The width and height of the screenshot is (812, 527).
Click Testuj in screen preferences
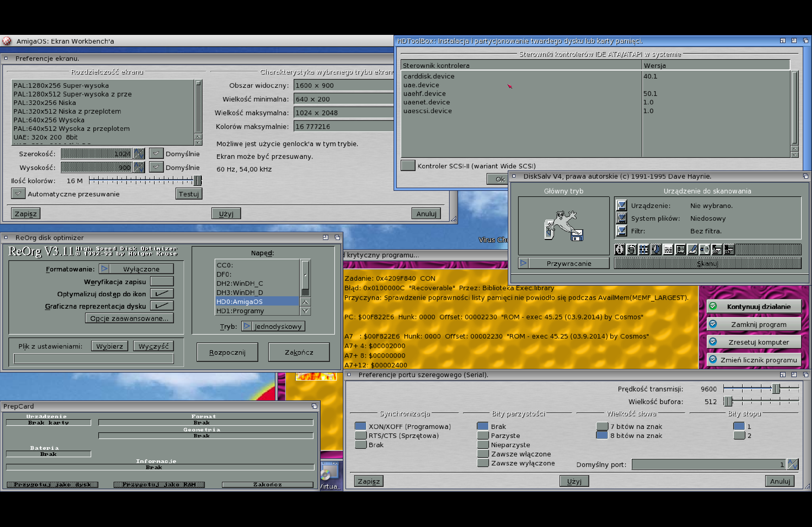189,194
